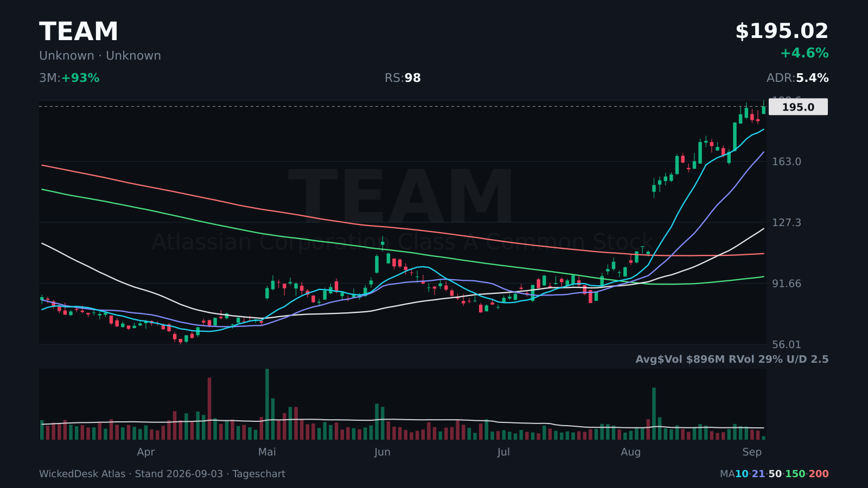Click the RS 98 rating
Screen dimensions: 868x488
tap(403, 78)
